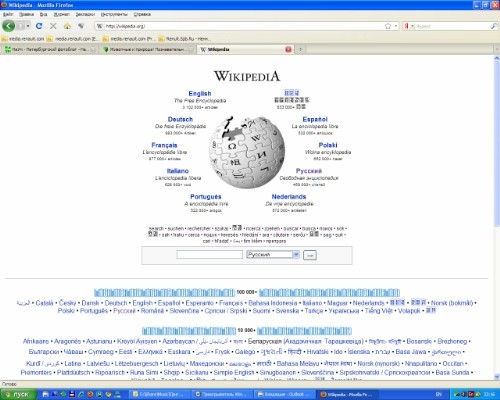Open the Português Wikipedia link
The image size is (500, 400).
click(x=206, y=197)
